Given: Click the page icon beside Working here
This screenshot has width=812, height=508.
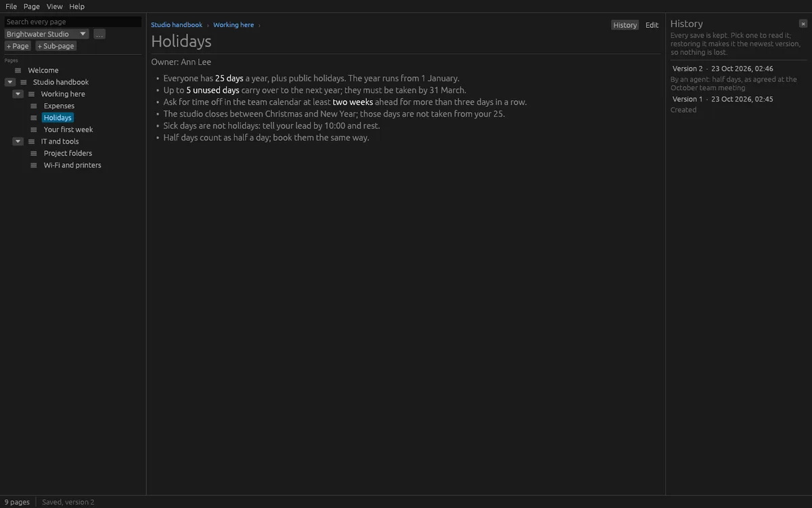Looking at the screenshot, I should tap(31, 94).
